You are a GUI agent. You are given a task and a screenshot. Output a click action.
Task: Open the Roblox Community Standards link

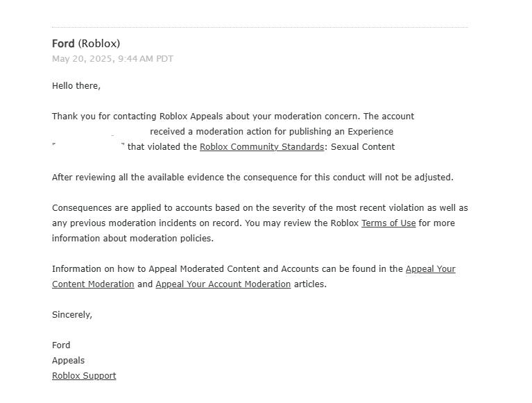(261, 147)
